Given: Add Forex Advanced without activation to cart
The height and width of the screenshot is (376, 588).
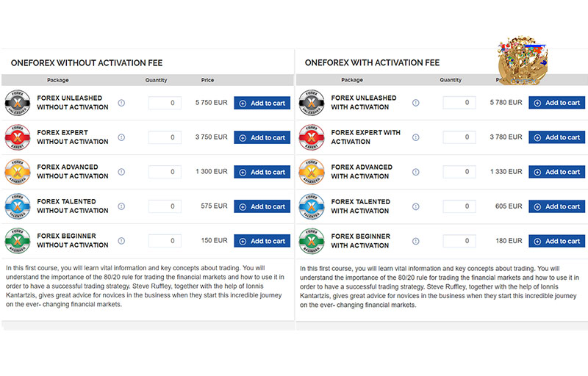Looking at the screenshot, I should [x=262, y=172].
